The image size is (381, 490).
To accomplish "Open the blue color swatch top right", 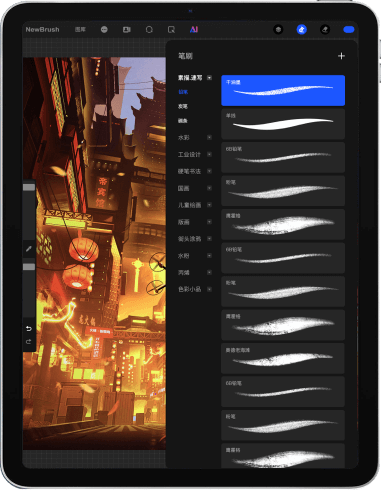I will (349, 30).
